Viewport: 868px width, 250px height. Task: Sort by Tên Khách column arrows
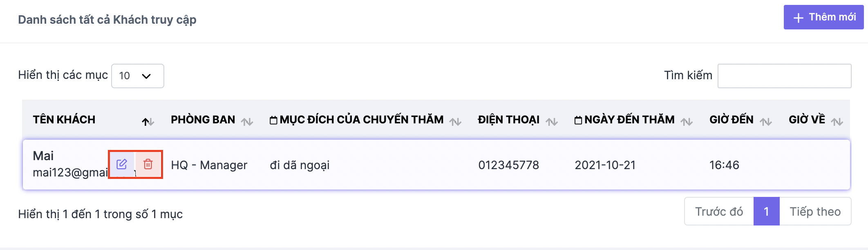tap(148, 121)
